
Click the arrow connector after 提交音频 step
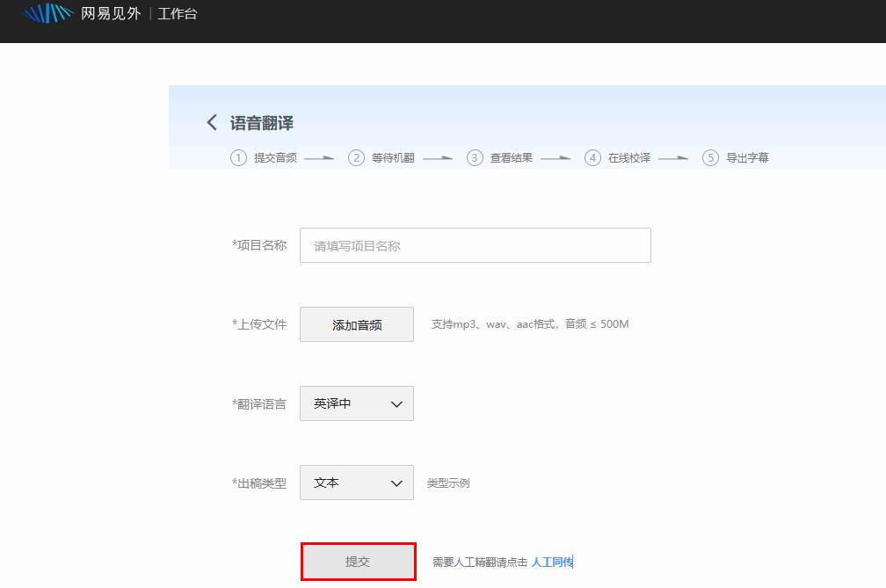coord(319,157)
